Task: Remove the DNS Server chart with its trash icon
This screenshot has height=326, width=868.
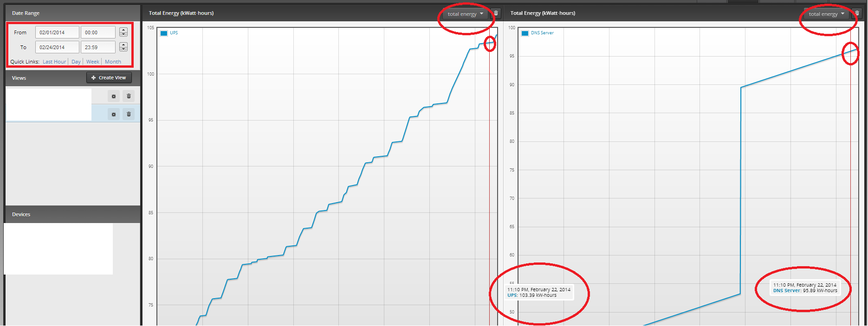Action: tap(857, 13)
